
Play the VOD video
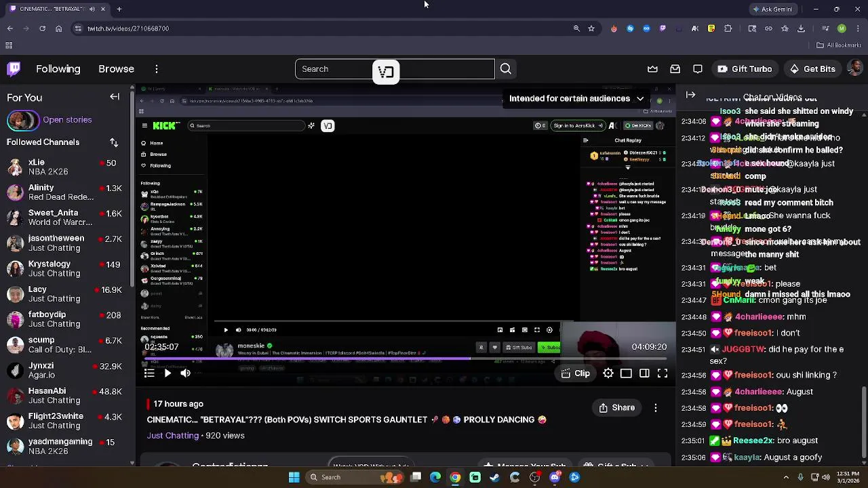(167, 373)
